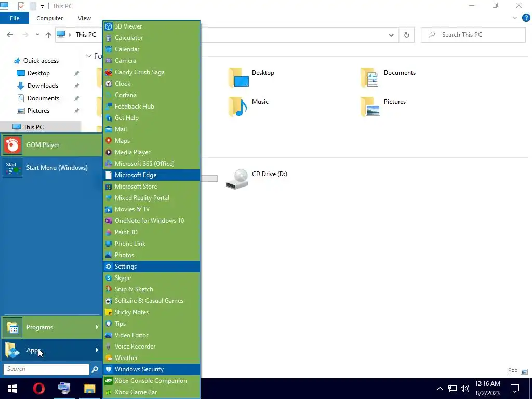Open the Get Help app
The height and width of the screenshot is (399, 532).
(x=151, y=118)
